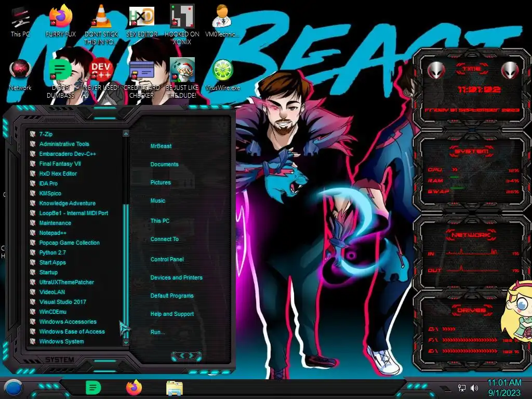Click the left arrow of the power button
The image size is (532, 399).
[x=181, y=355]
